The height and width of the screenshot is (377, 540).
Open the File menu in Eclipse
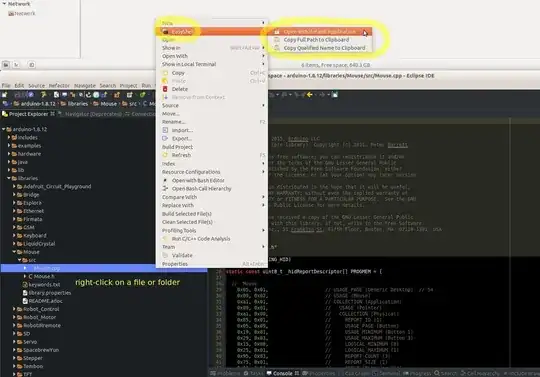[x=6, y=86]
